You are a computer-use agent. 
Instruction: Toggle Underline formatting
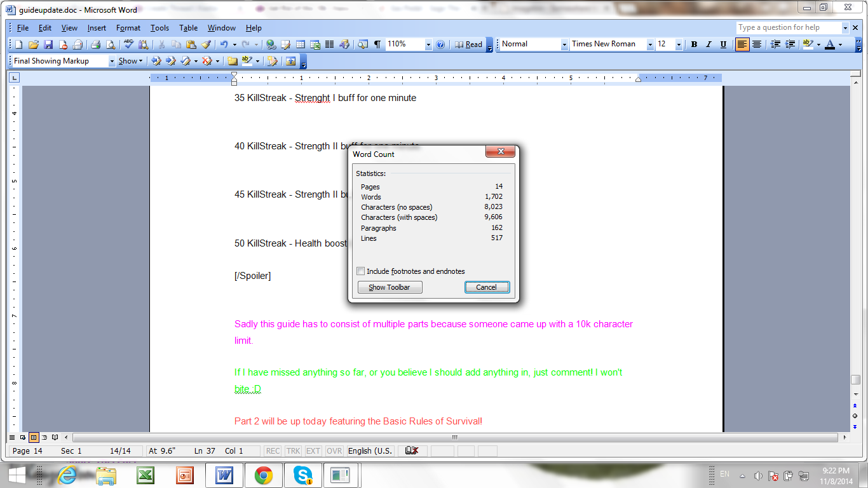pos(723,44)
